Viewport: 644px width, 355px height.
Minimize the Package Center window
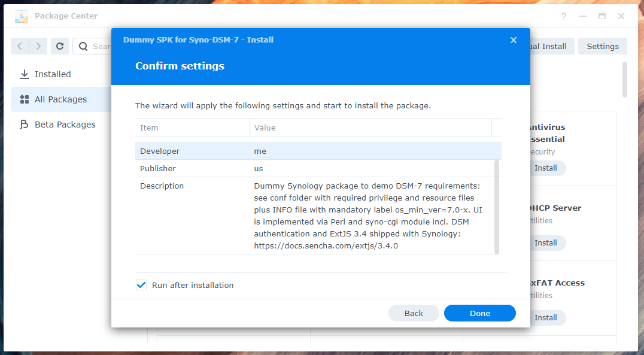tap(583, 16)
